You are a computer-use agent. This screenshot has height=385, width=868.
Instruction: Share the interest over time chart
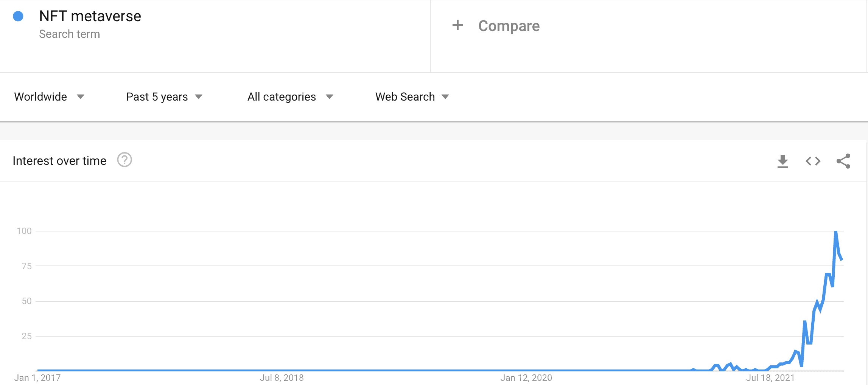tap(843, 161)
